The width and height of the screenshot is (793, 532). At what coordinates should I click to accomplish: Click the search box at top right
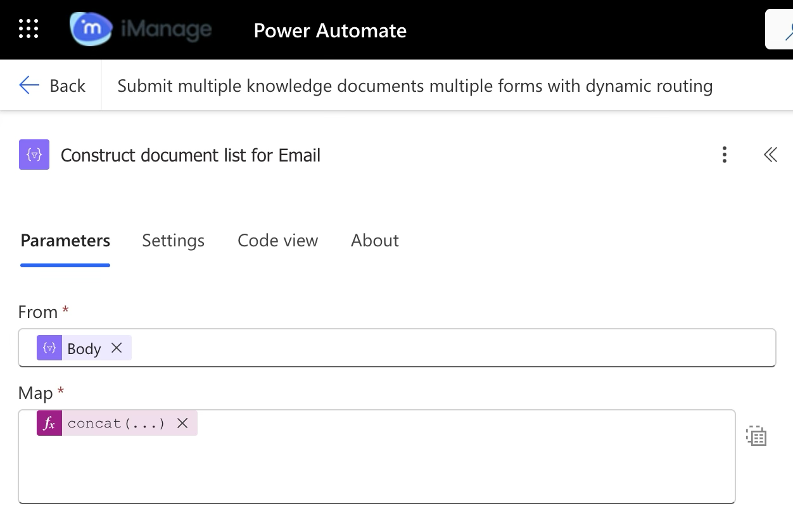[x=780, y=29]
